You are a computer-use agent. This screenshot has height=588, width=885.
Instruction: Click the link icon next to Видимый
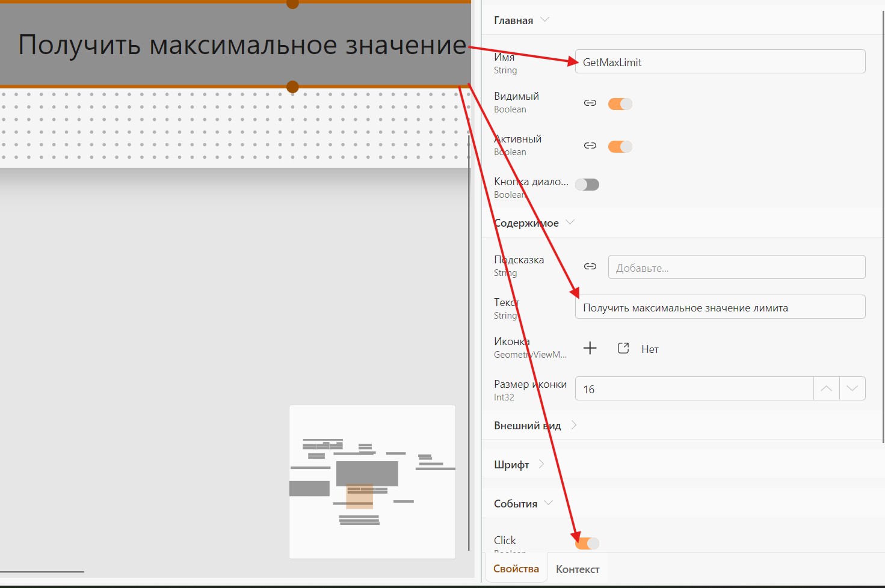[x=590, y=103]
